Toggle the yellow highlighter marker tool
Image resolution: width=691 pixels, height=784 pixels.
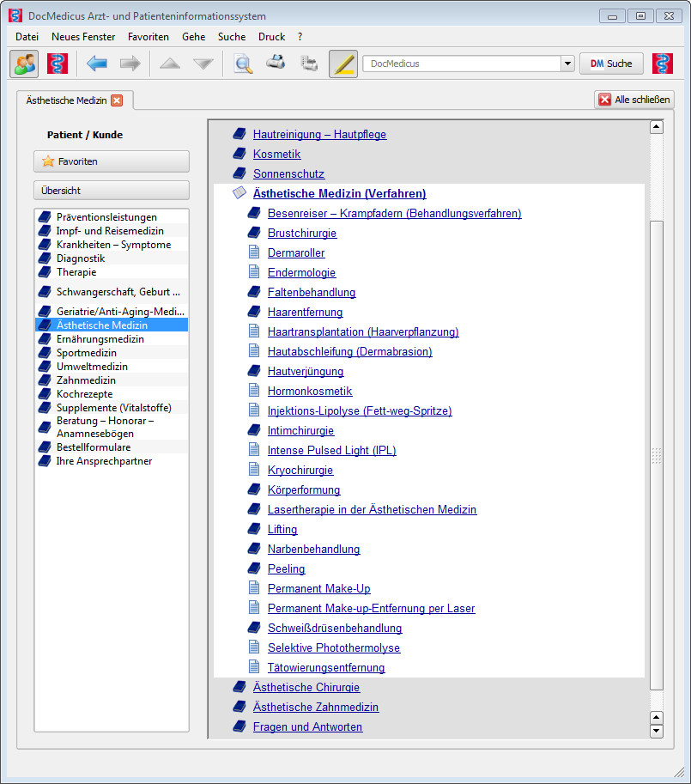point(343,64)
